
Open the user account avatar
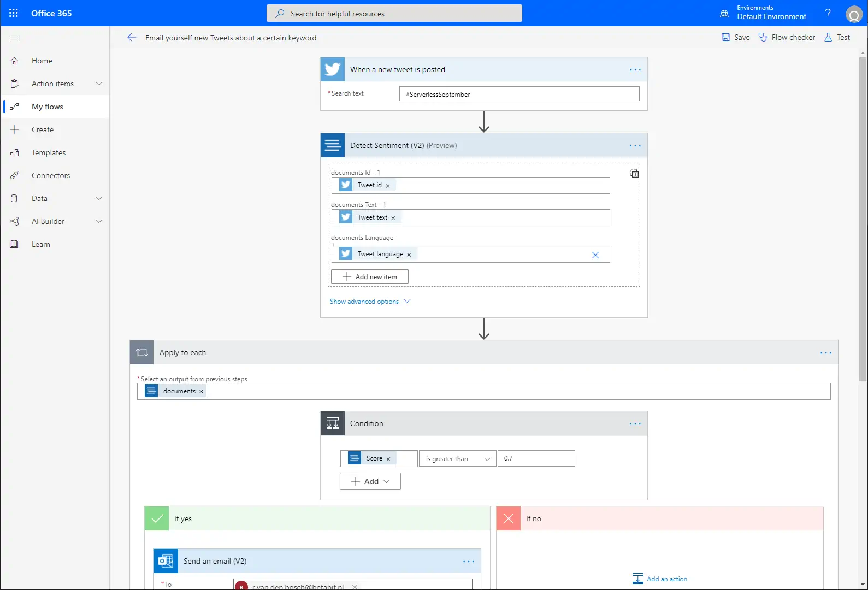[854, 14]
